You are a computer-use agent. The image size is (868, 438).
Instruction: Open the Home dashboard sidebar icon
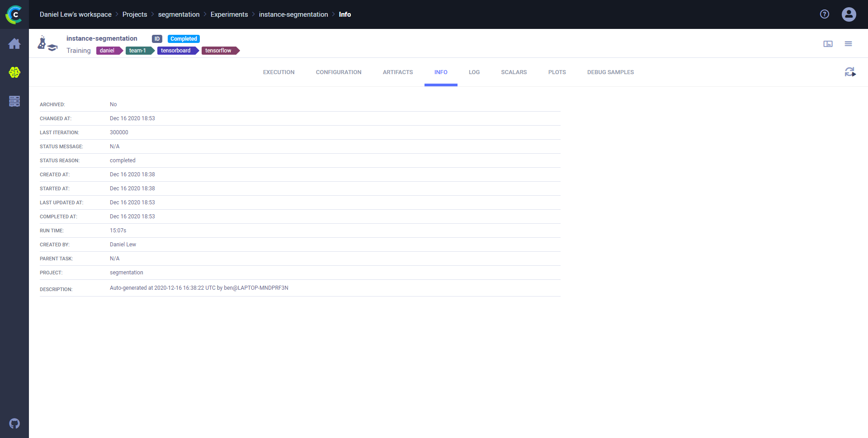(x=14, y=43)
